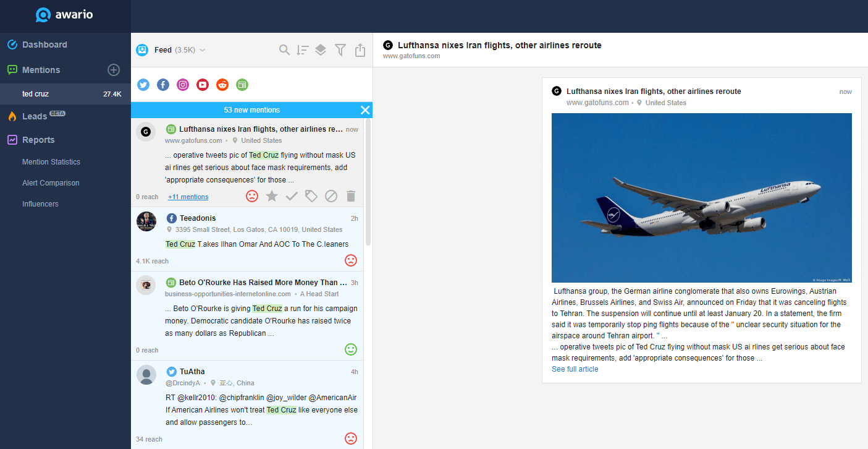This screenshot has height=449, width=868.
Task: Toggle the news and blogs source filter
Action: point(242,85)
